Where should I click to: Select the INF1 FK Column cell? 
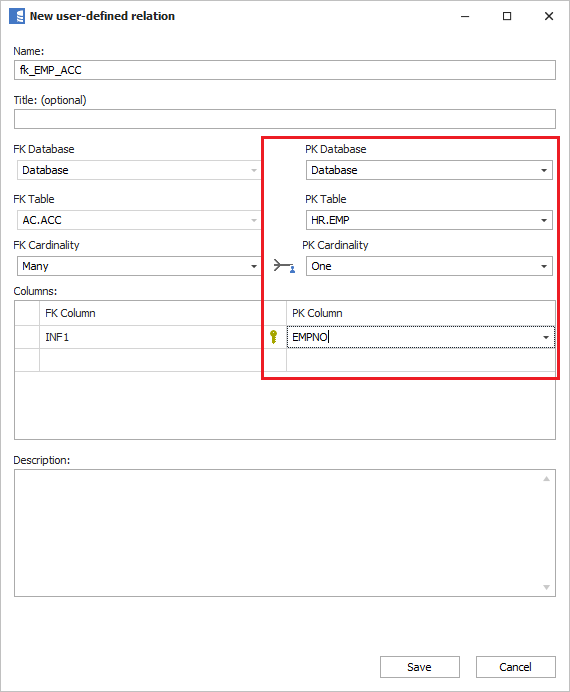pyautogui.click(x=152, y=337)
